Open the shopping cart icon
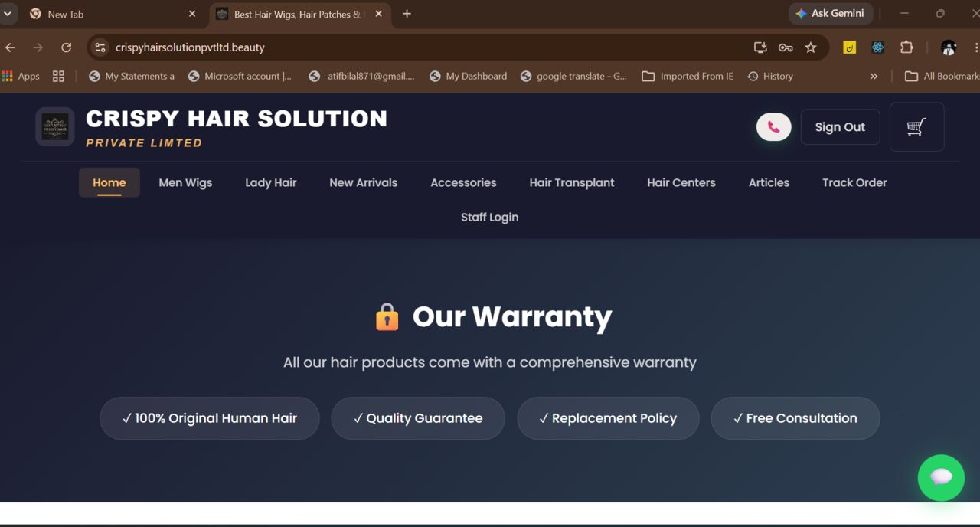This screenshot has width=980, height=527. point(916,127)
